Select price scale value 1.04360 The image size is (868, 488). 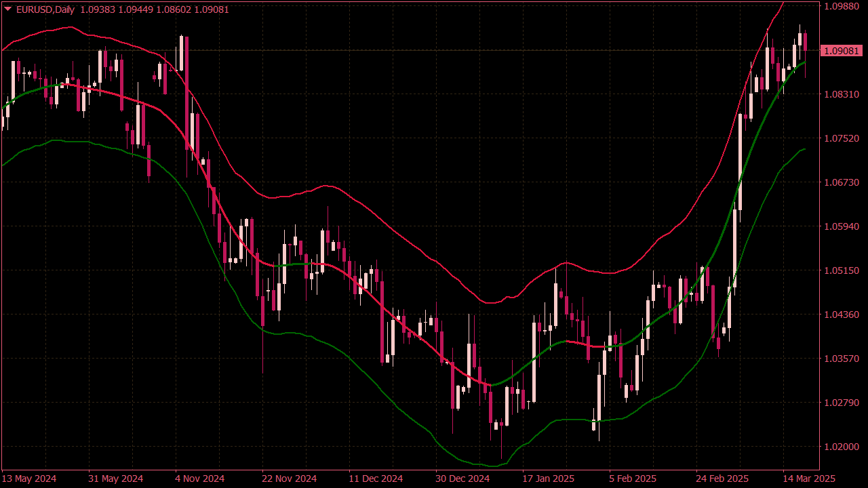click(x=842, y=314)
